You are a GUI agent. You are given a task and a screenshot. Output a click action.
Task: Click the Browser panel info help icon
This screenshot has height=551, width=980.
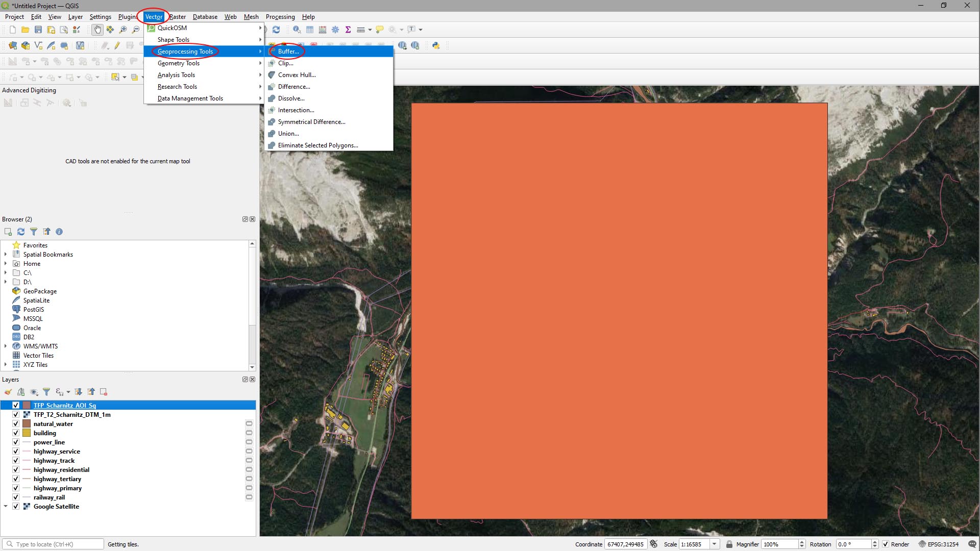tap(59, 232)
